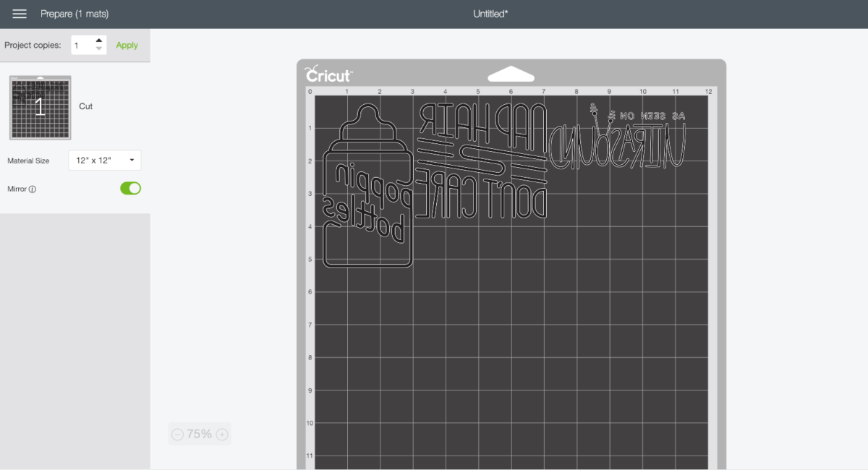Zoom out using the minus icon
Image resolution: width=868 pixels, height=470 pixels.
177,435
